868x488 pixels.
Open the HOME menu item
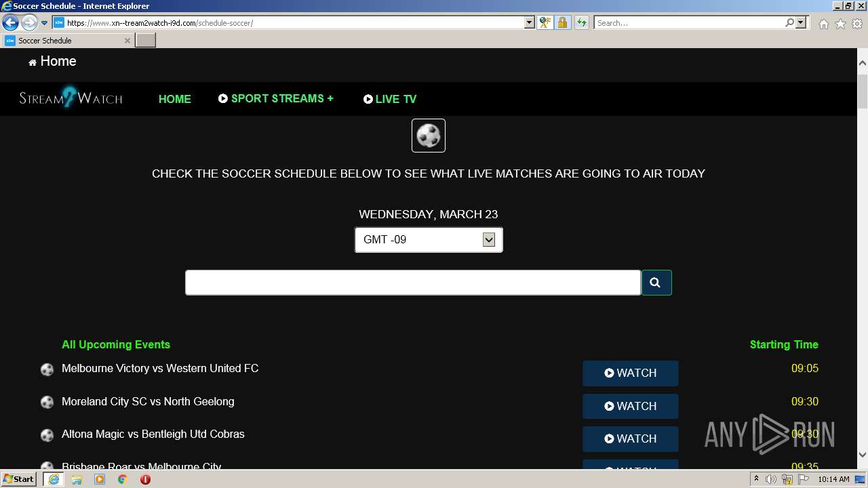[175, 99]
